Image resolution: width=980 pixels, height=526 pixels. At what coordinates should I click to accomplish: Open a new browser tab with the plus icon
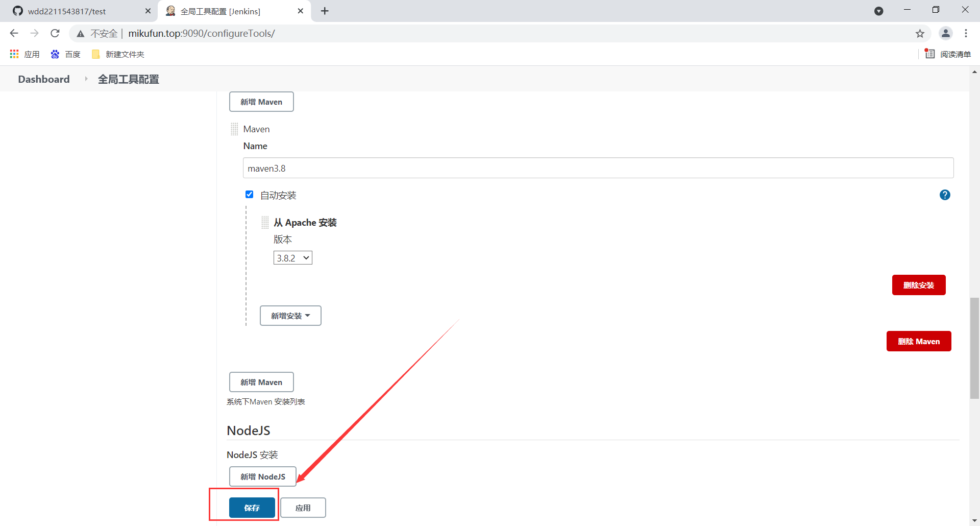[x=325, y=11]
